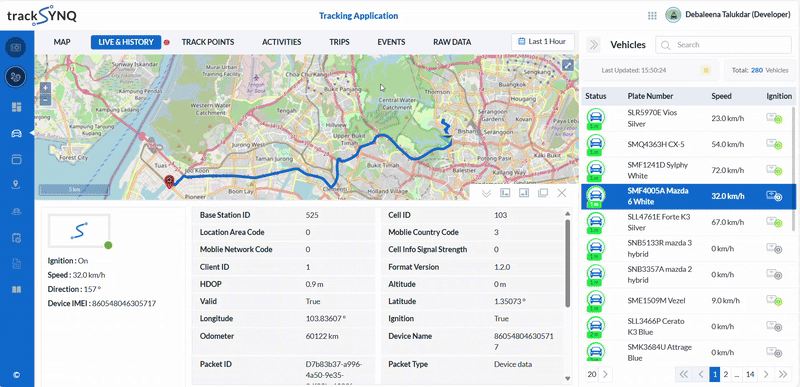
Task: Select the car icon in left sidebar
Action: pos(17,134)
